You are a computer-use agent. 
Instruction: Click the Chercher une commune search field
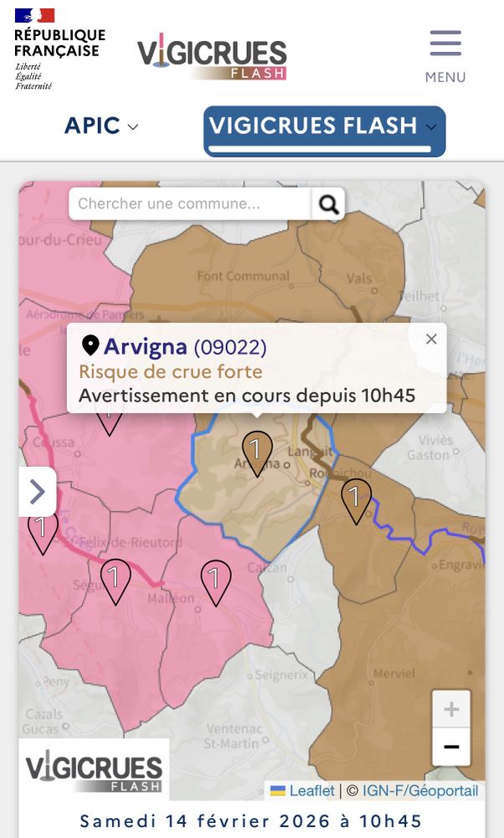[x=191, y=204]
